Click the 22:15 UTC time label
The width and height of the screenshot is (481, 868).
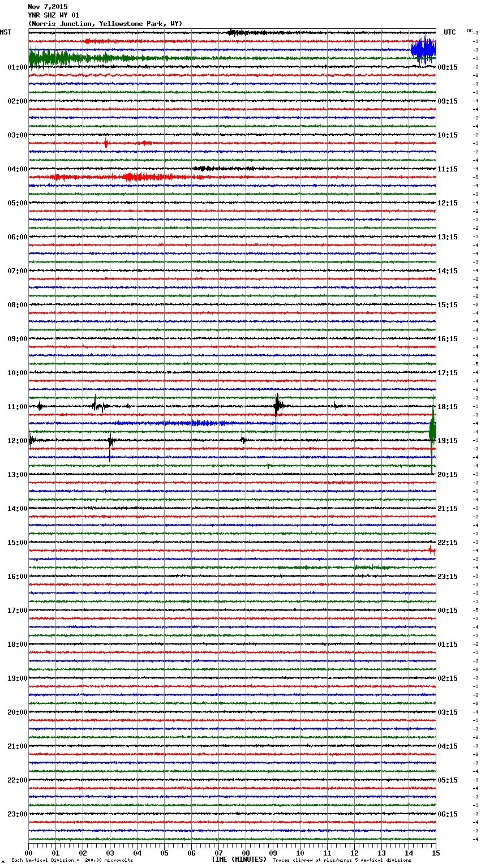point(448,543)
